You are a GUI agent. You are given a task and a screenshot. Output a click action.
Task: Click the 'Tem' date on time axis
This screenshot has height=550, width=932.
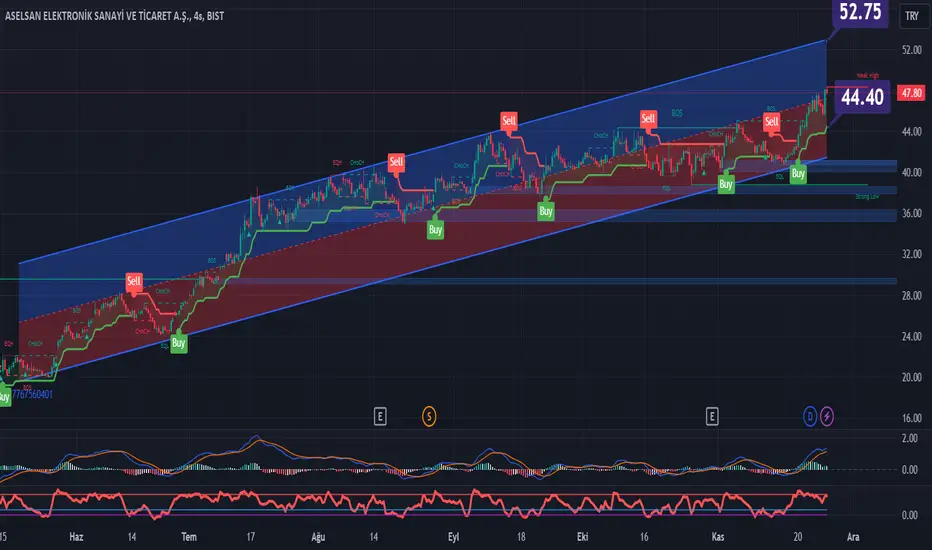coord(189,537)
